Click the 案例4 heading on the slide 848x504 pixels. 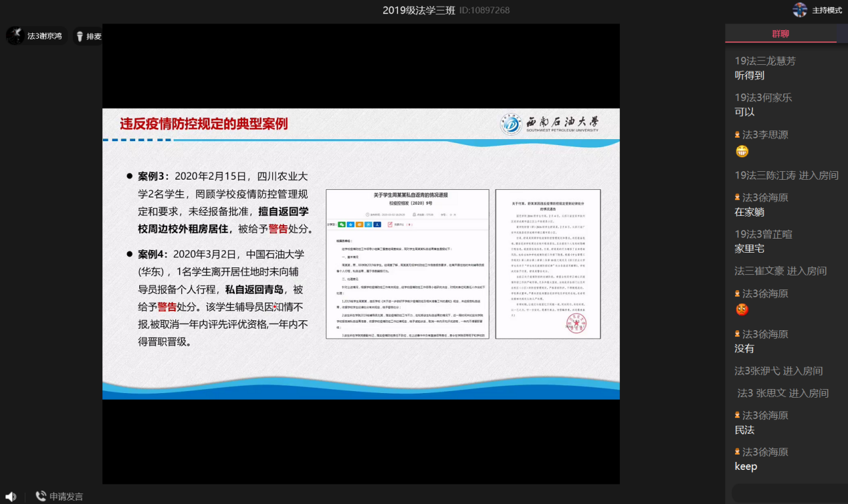click(x=152, y=254)
